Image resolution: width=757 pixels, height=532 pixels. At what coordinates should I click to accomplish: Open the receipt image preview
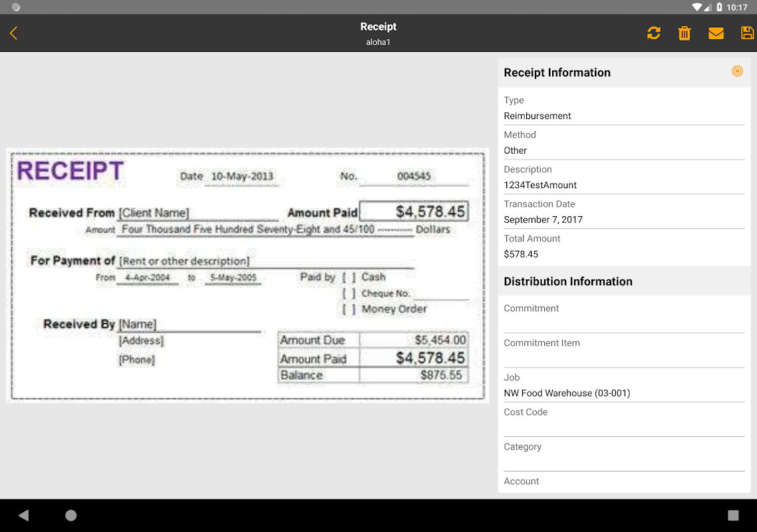[x=247, y=276]
